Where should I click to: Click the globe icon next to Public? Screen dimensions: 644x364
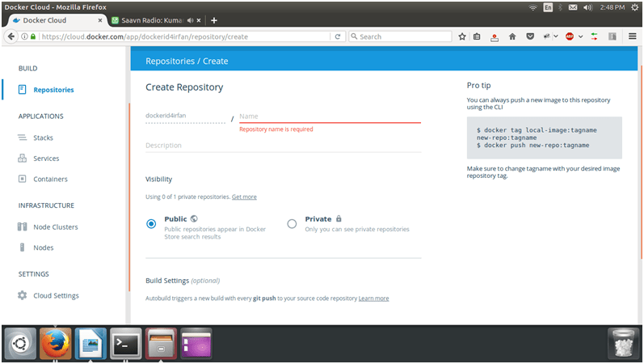pyautogui.click(x=194, y=218)
